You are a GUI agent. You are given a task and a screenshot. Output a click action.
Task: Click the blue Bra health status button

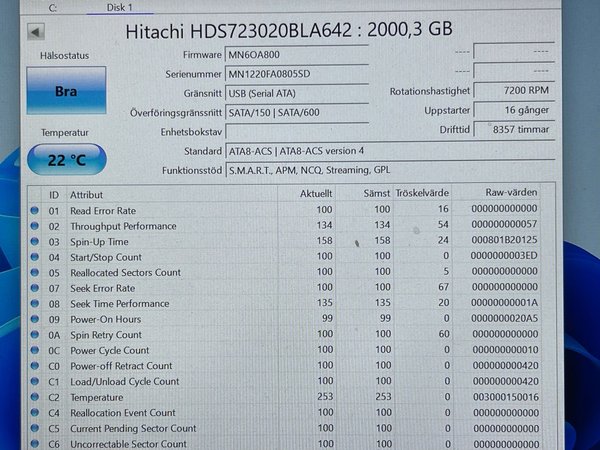66,91
